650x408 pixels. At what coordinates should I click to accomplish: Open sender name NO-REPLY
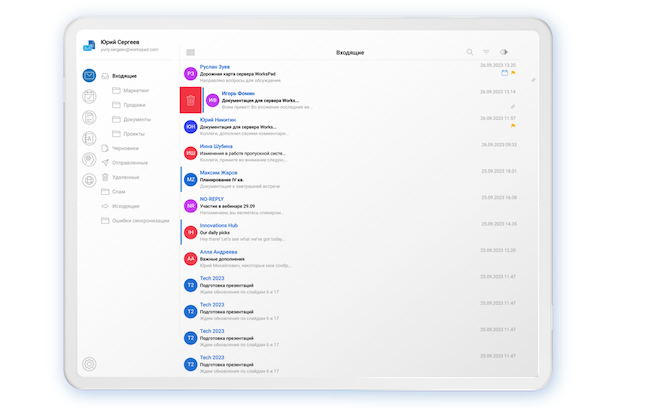tap(212, 199)
